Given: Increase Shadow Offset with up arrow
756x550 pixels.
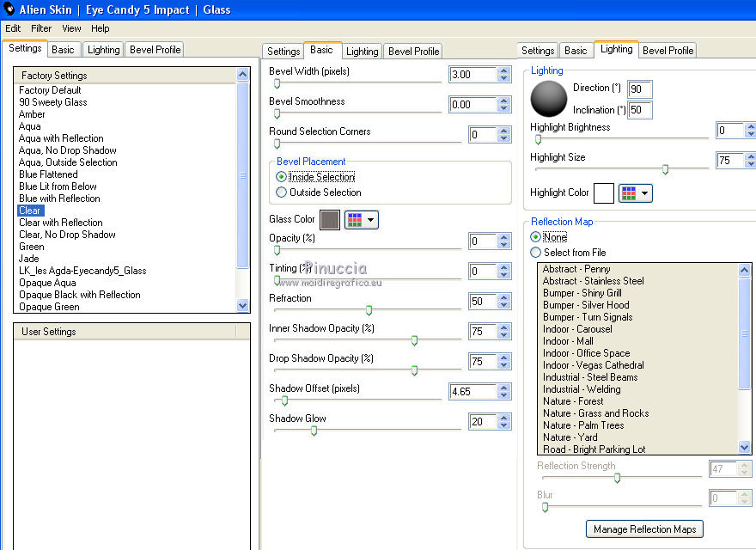Looking at the screenshot, I should pos(503,388).
